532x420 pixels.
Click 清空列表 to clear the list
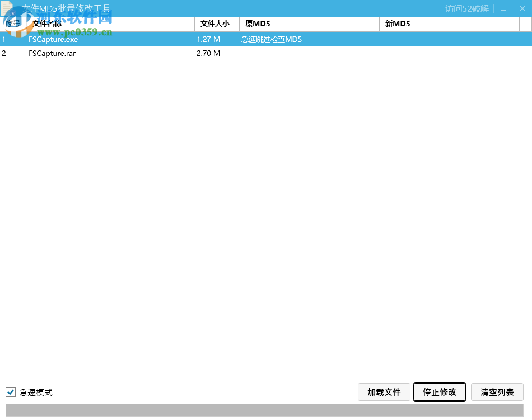coord(497,392)
